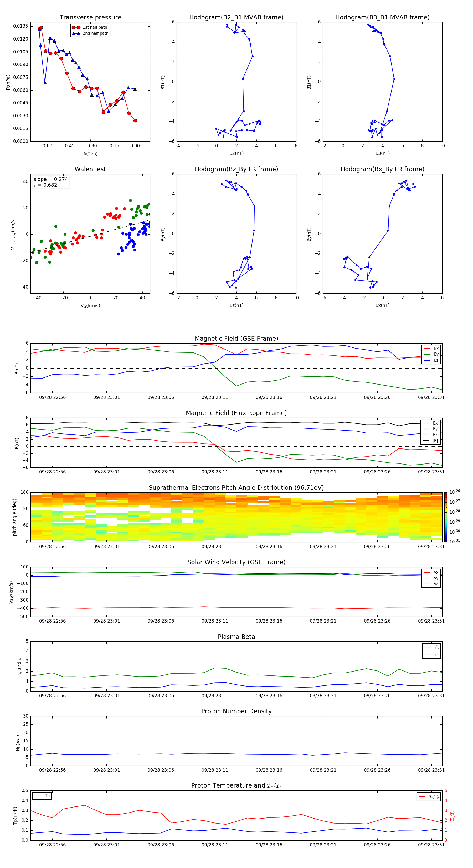Click the "Proton Temperature and Te/Tp" title
The height and width of the screenshot is (868, 473).
click(x=236, y=785)
